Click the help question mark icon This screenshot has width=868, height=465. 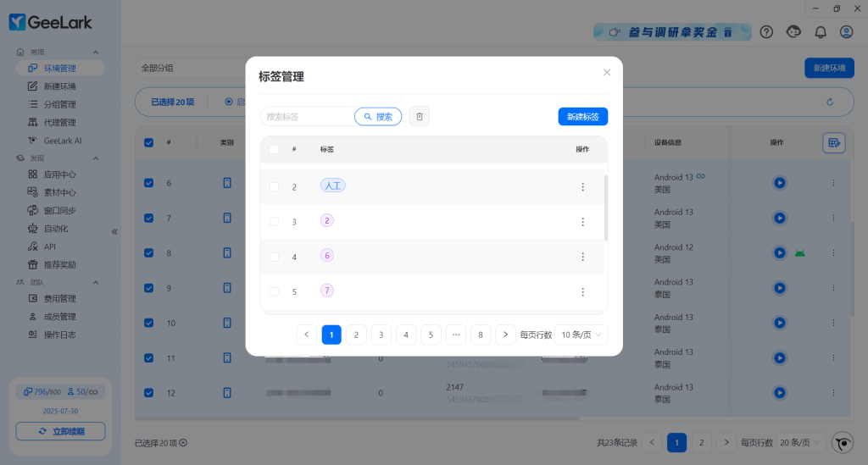[766, 32]
